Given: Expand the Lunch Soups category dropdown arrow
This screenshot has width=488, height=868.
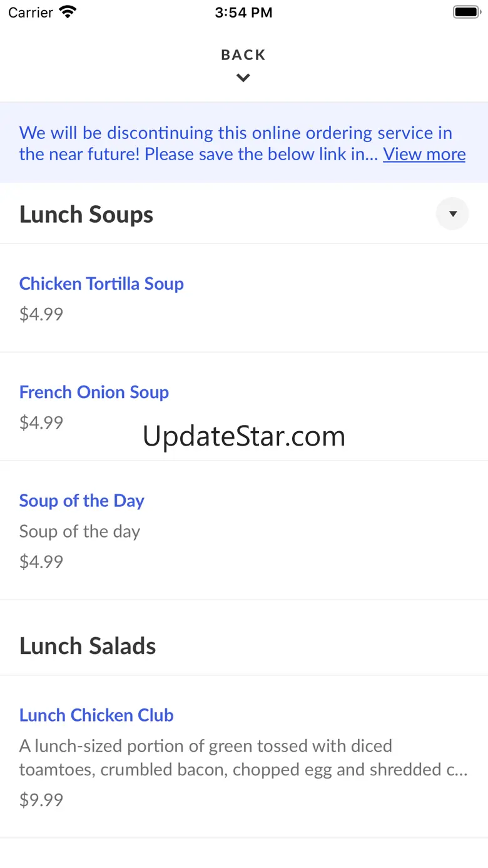Looking at the screenshot, I should coord(452,214).
